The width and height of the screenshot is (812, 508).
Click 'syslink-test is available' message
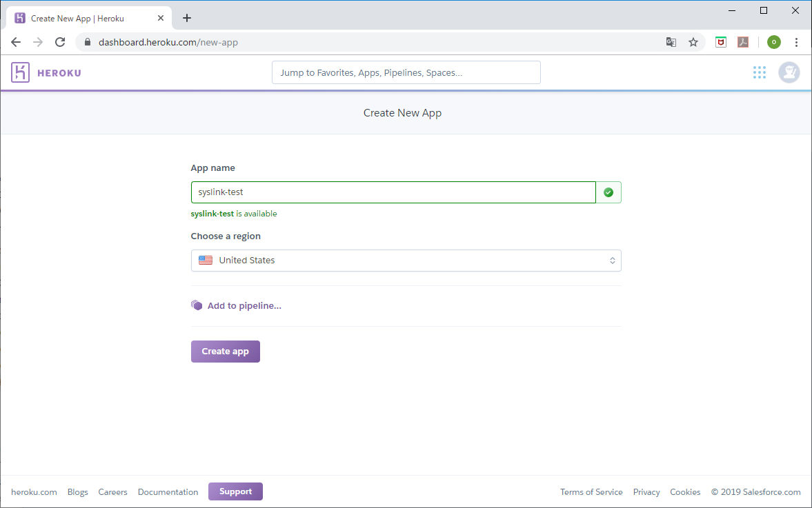234,214
